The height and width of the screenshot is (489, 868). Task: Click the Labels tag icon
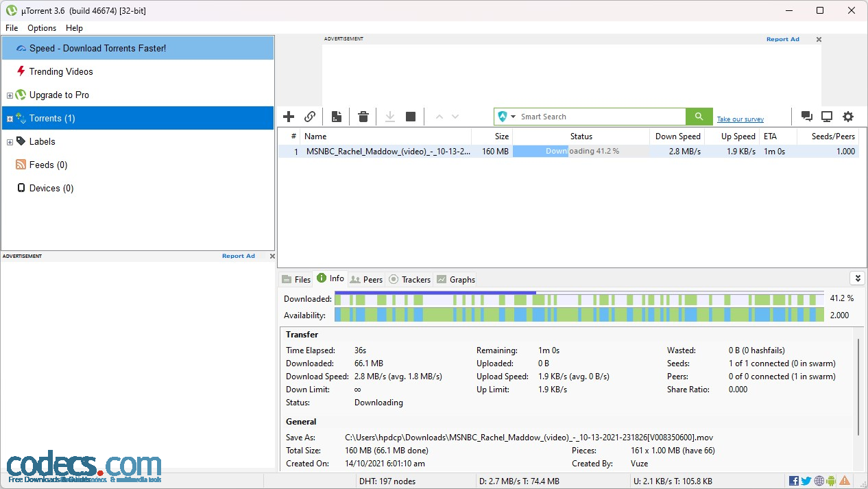tap(21, 141)
